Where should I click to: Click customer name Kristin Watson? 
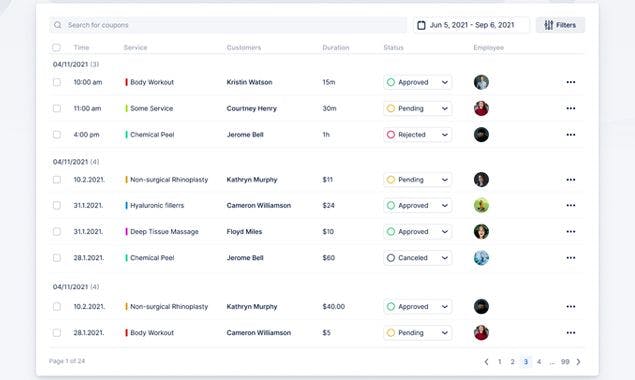(x=249, y=82)
